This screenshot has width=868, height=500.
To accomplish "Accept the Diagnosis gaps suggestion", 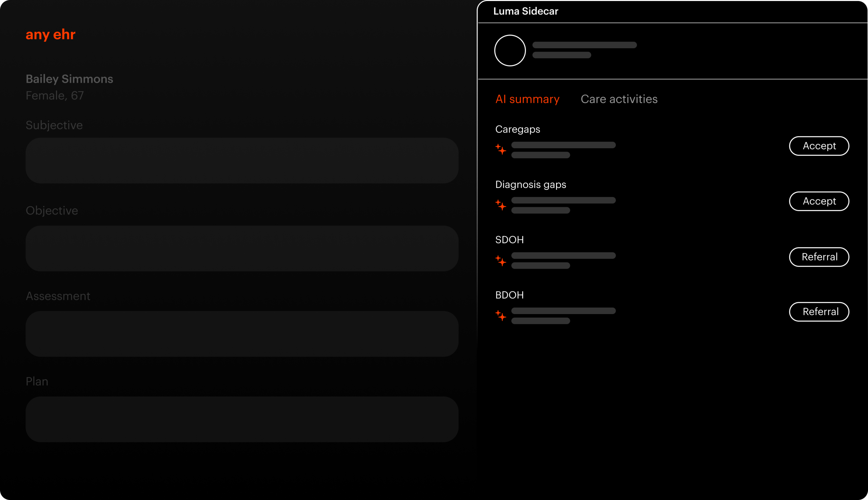I will click(x=819, y=201).
